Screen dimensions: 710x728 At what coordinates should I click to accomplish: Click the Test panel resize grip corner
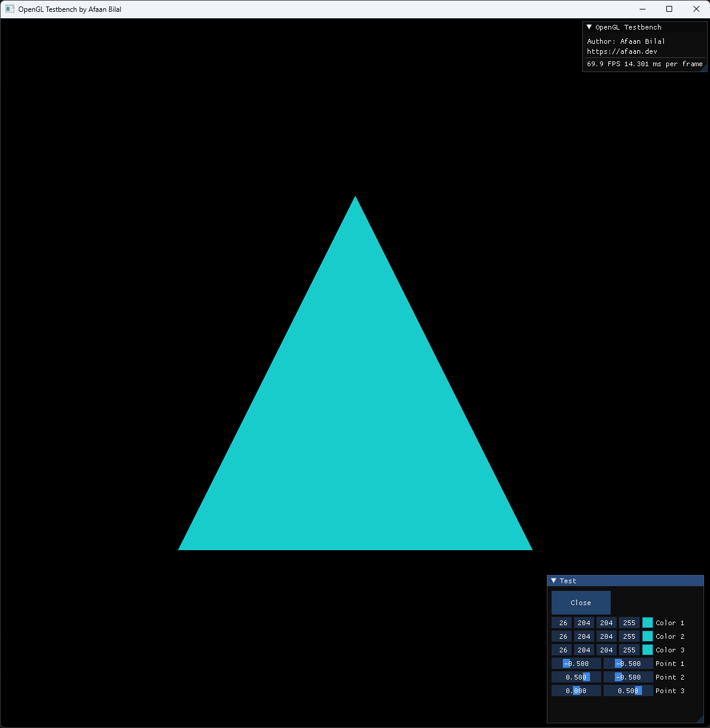pos(701,719)
